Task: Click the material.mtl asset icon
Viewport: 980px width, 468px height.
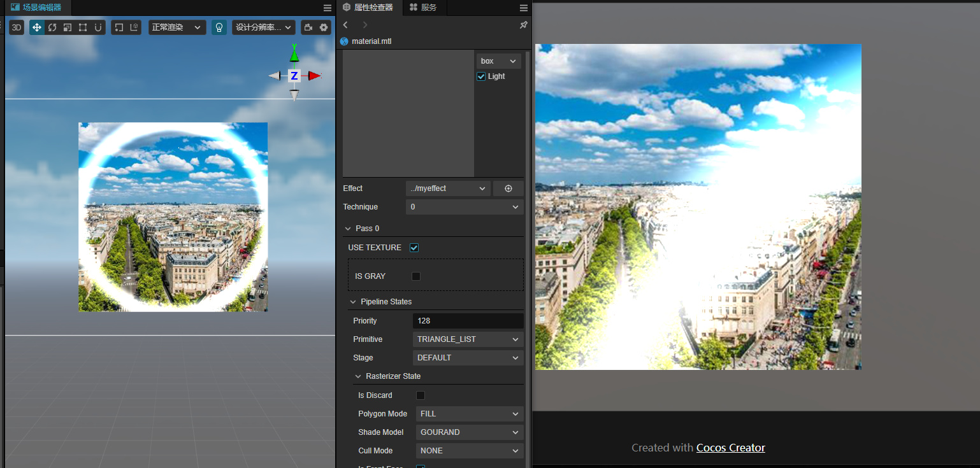Action: (345, 41)
